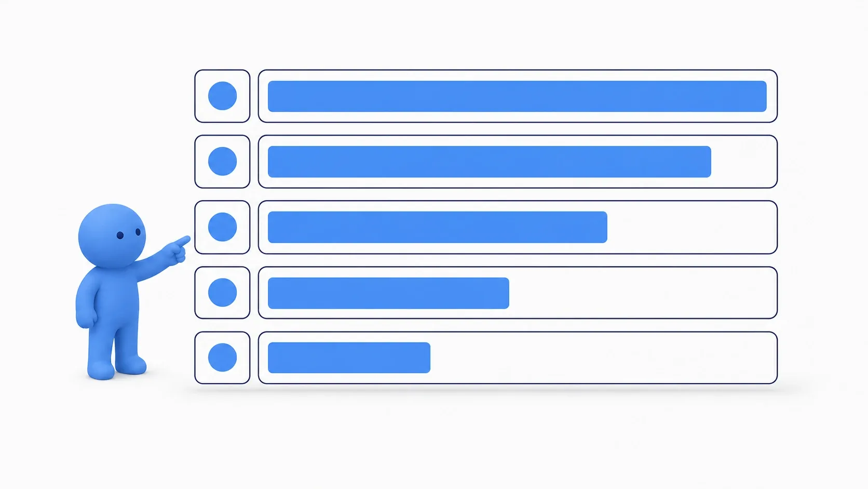
Task: Click the blue figure's round head
Action: click(x=112, y=236)
